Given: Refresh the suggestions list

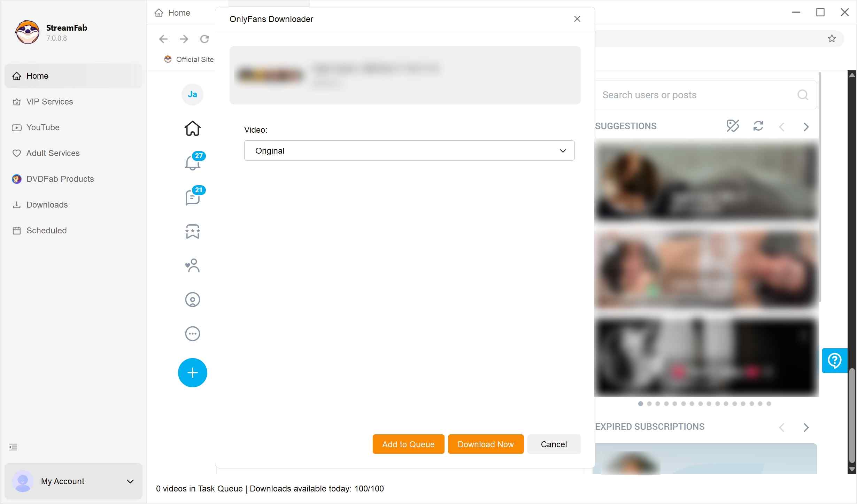Looking at the screenshot, I should [x=759, y=126].
